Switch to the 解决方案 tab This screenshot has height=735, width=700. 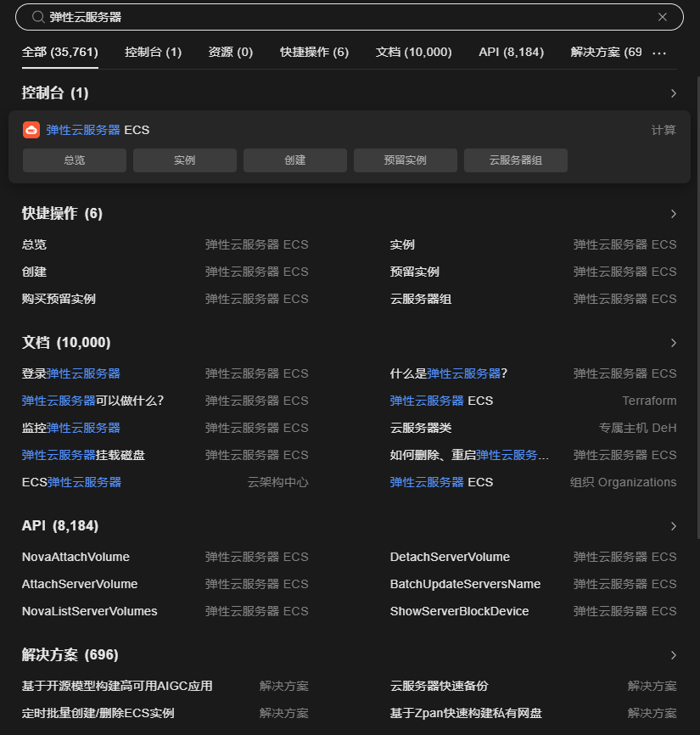(x=607, y=52)
